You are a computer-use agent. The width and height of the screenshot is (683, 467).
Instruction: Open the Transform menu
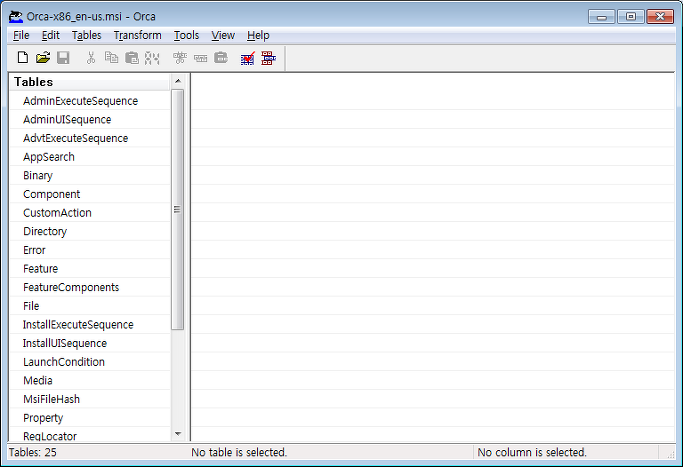click(138, 35)
